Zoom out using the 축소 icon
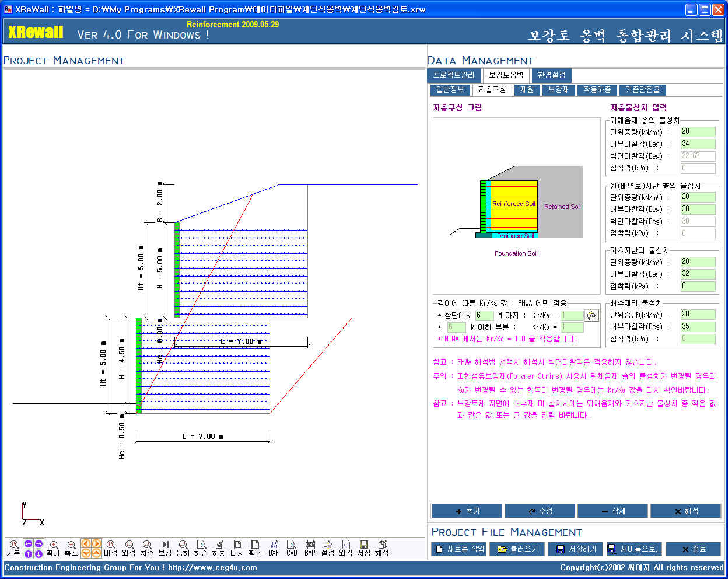728x579 pixels. click(71, 548)
